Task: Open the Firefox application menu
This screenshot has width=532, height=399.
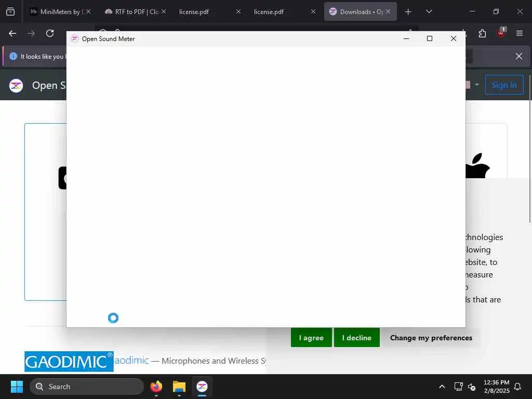Action: tap(520, 33)
